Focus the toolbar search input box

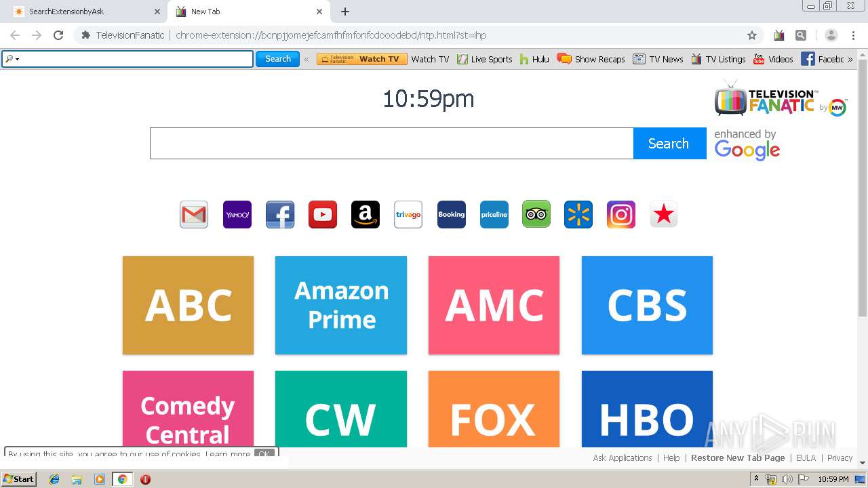127,59
